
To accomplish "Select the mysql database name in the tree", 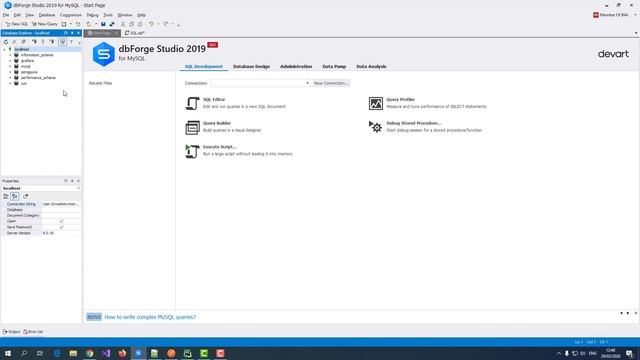I will click(25, 66).
